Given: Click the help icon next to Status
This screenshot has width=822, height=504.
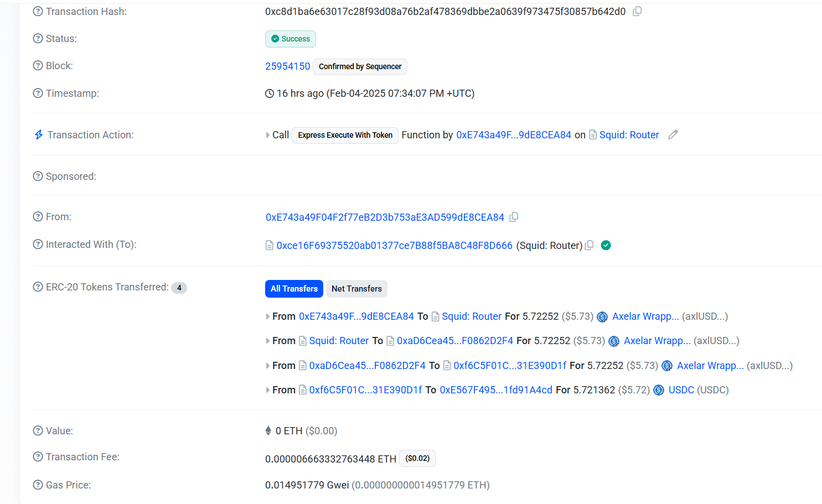Looking at the screenshot, I should 38,39.
